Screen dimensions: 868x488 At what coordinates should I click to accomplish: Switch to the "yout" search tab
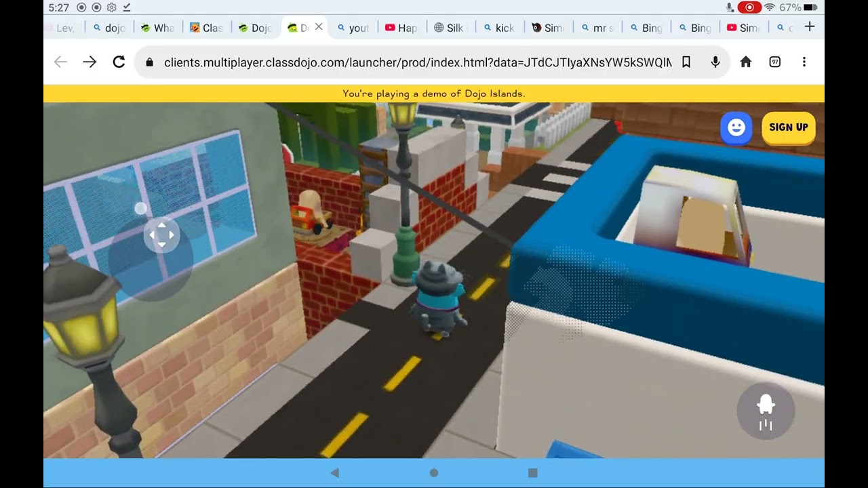click(x=353, y=28)
